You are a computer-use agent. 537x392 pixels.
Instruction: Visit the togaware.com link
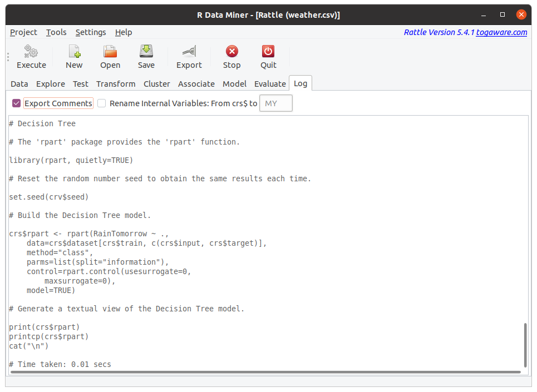(501, 32)
